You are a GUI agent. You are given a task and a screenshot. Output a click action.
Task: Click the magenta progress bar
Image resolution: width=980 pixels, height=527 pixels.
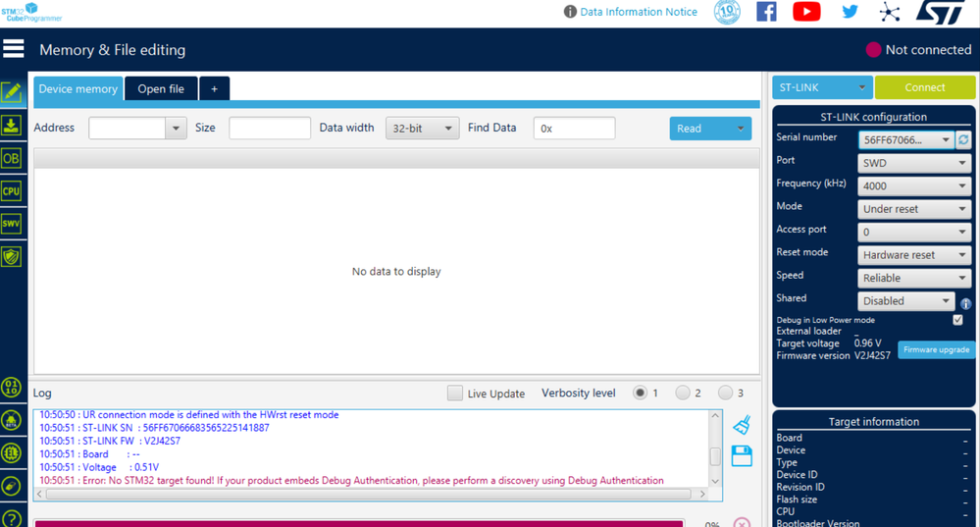[x=359, y=523]
